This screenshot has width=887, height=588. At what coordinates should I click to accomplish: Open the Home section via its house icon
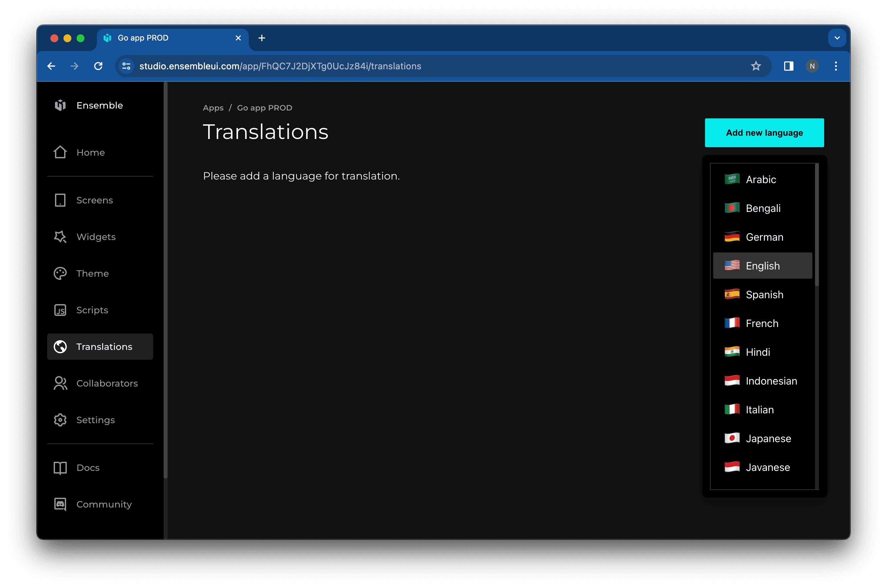coord(60,152)
